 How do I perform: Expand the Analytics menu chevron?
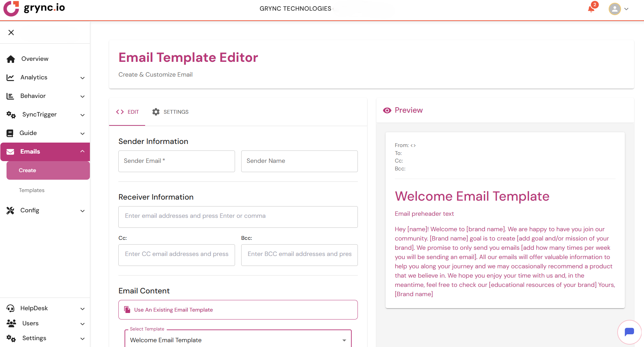pos(82,78)
